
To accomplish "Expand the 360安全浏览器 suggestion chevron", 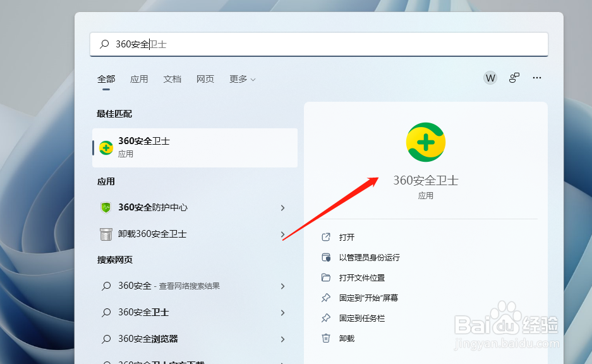I will (282, 339).
